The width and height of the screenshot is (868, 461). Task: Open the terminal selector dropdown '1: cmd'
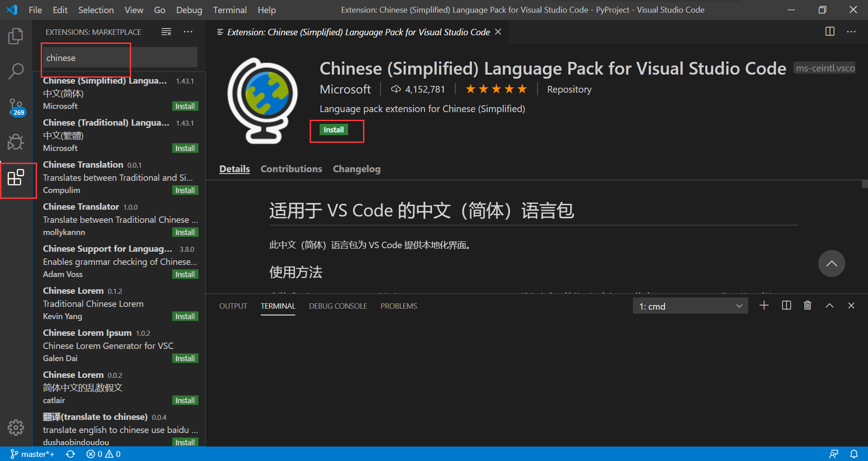[690, 306]
